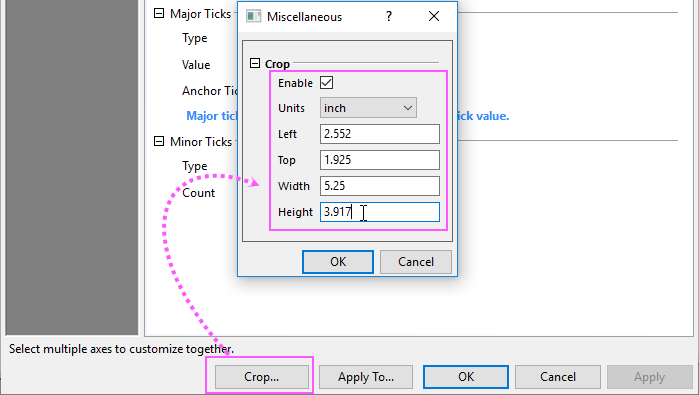699x395 pixels.
Task: Close the Miscellaneous dialog
Action: tap(434, 16)
